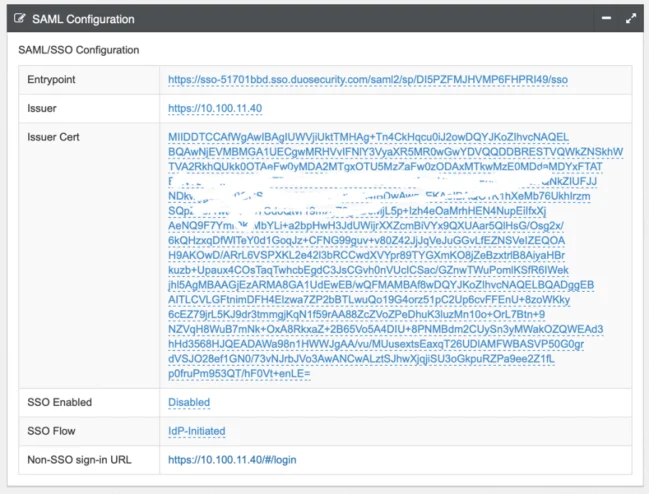Collapse the SAML Configuration panel with minus icon

(606, 18)
